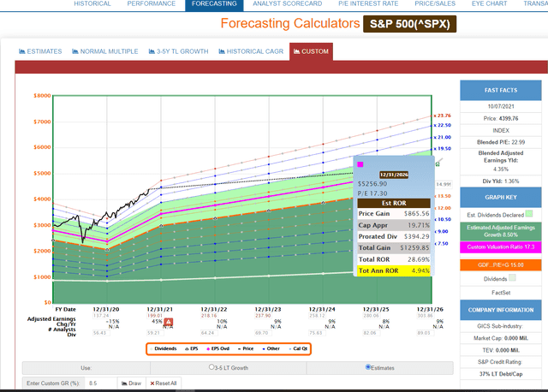Click the 12/31/21 earnings field 199.01
Screen dimensions: 548x392
click(x=155, y=316)
